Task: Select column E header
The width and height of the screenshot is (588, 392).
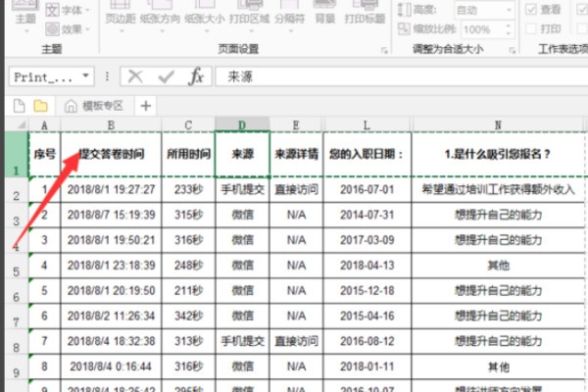Action: [x=296, y=124]
